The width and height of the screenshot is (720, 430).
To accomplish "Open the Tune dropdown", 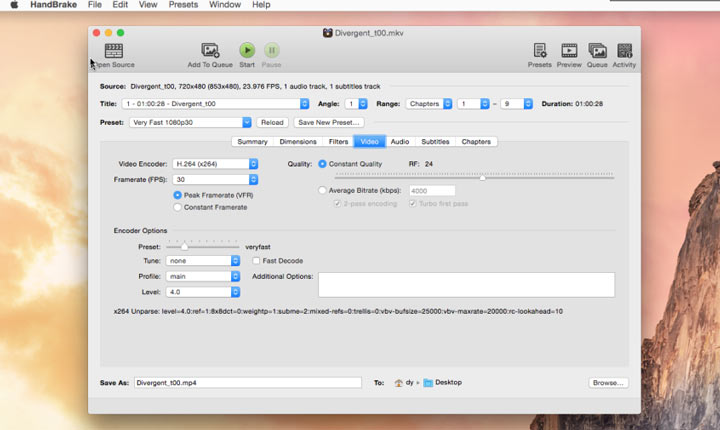I will 203,261.
